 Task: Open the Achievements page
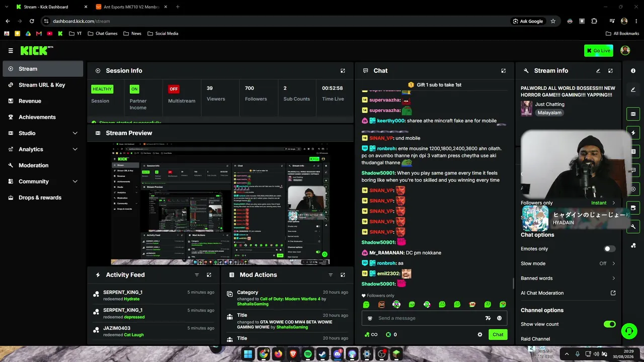point(43,117)
